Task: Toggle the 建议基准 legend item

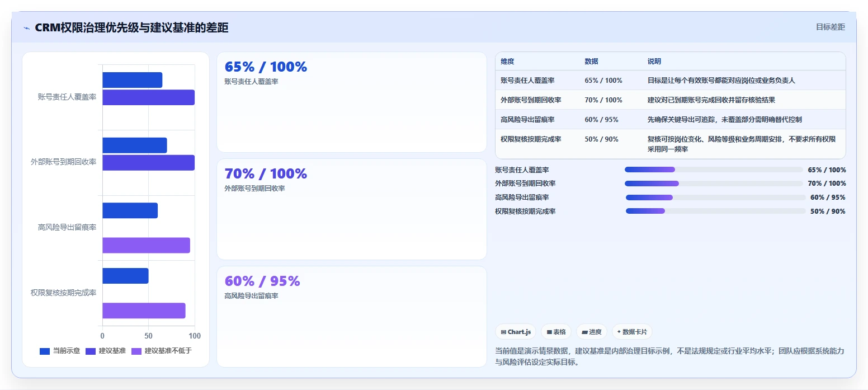Action: (x=106, y=351)
